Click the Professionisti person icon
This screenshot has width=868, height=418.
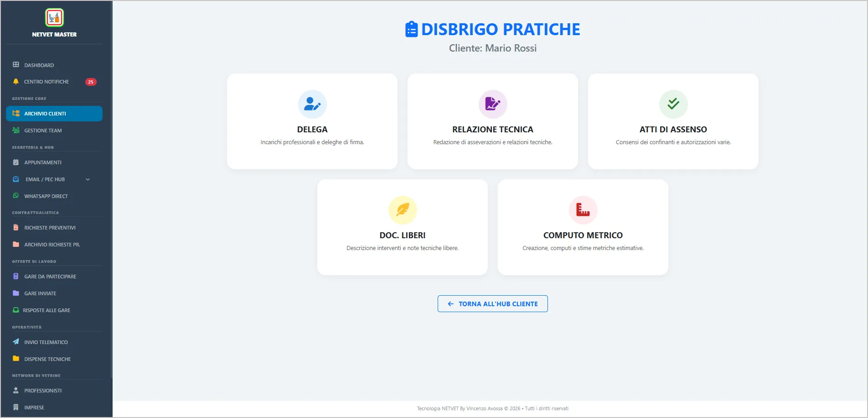(16, 390)
